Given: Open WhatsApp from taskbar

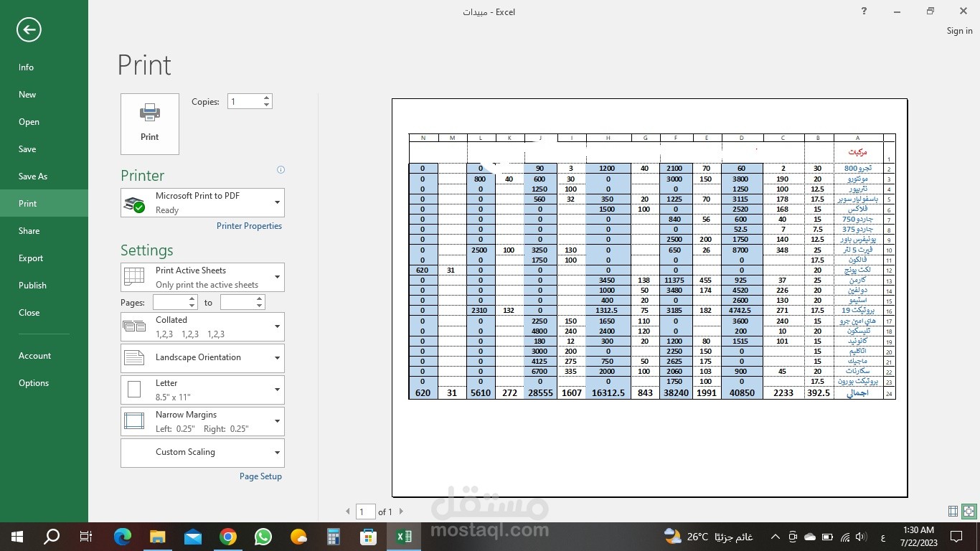Looking at the screenshot, I should 263,537.
